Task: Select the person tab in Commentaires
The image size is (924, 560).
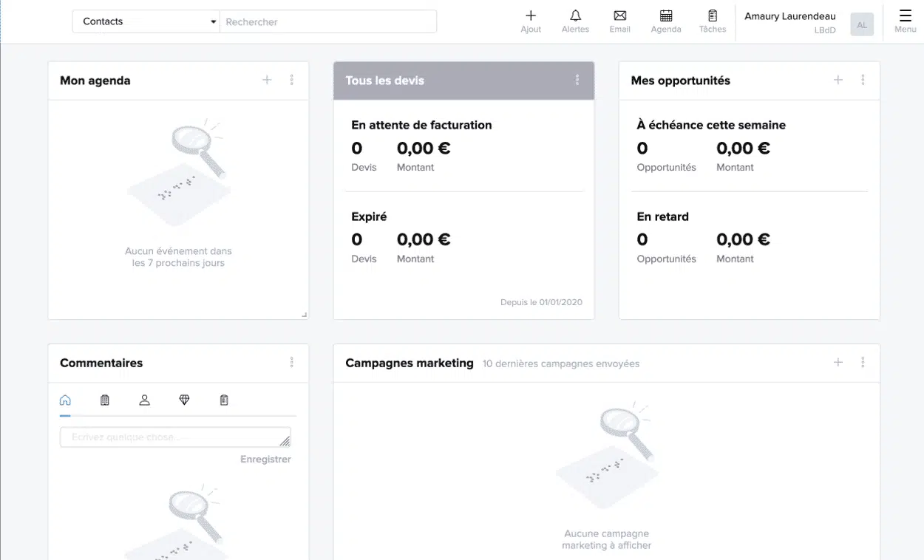Action: pyautogui.click(x=145, y=400)
